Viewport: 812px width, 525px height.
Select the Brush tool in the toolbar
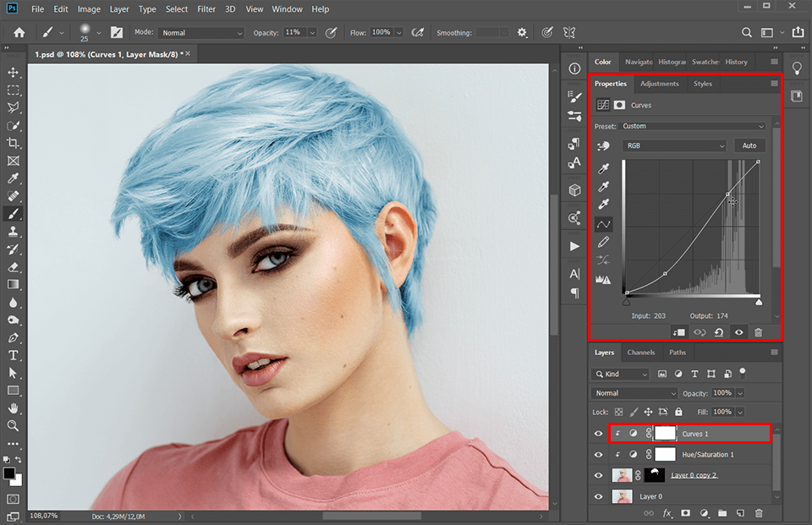(x=13, y=213)
